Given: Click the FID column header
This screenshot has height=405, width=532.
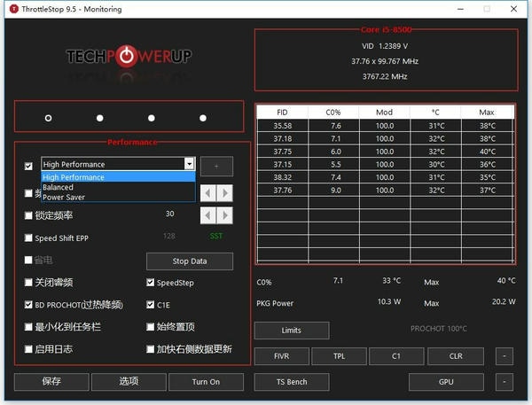Looking at the screenshot, I should click(x=282, y=113).
